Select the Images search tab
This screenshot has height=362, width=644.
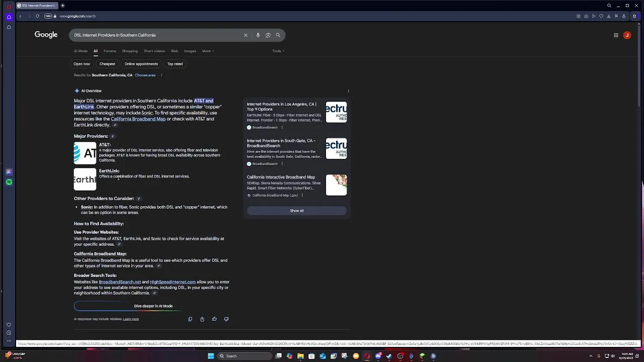coord(190,51)
